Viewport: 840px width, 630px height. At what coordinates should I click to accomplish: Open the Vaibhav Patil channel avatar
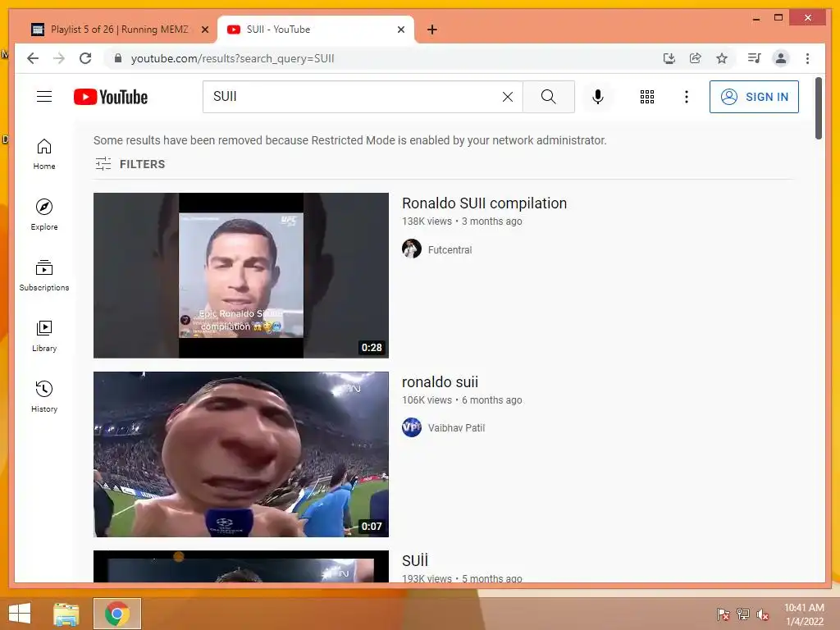412,427
